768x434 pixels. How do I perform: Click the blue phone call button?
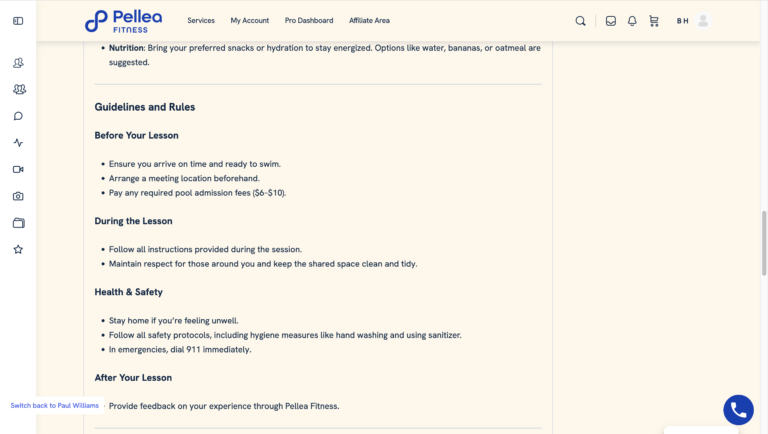point(738,410)
